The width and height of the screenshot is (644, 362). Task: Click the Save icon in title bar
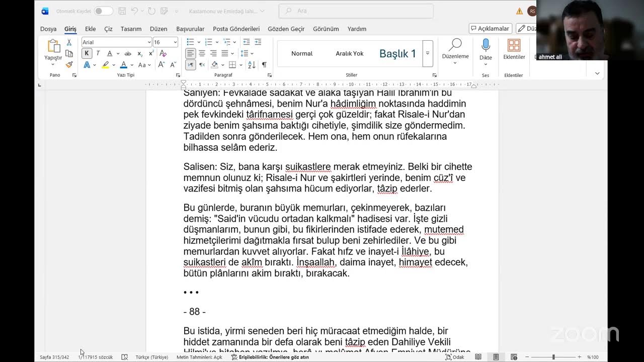123,11
